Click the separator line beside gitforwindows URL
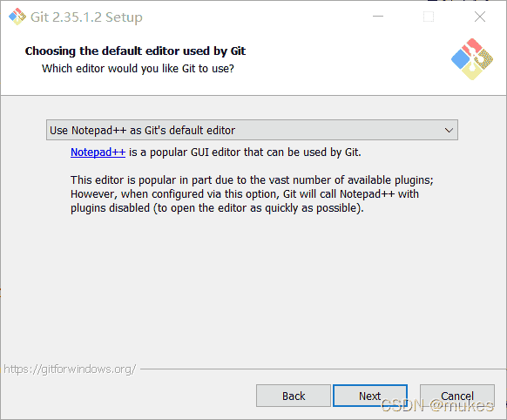The image size is (507, 420). click(323, 369)
